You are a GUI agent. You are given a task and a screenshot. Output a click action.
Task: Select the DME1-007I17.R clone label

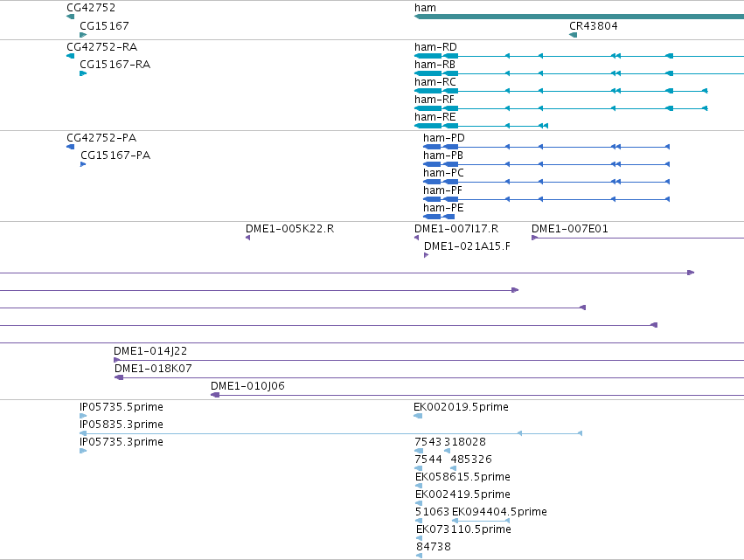456,229
